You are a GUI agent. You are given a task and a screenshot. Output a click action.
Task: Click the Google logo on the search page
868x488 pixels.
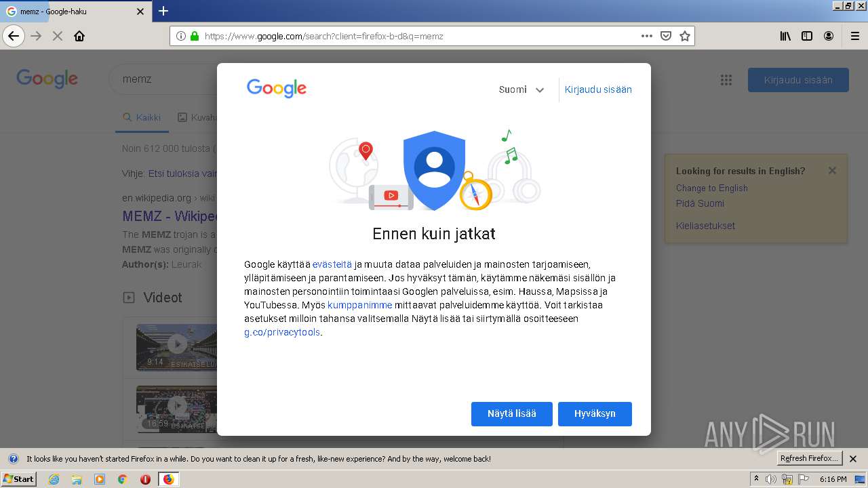(x=47, y=79)
